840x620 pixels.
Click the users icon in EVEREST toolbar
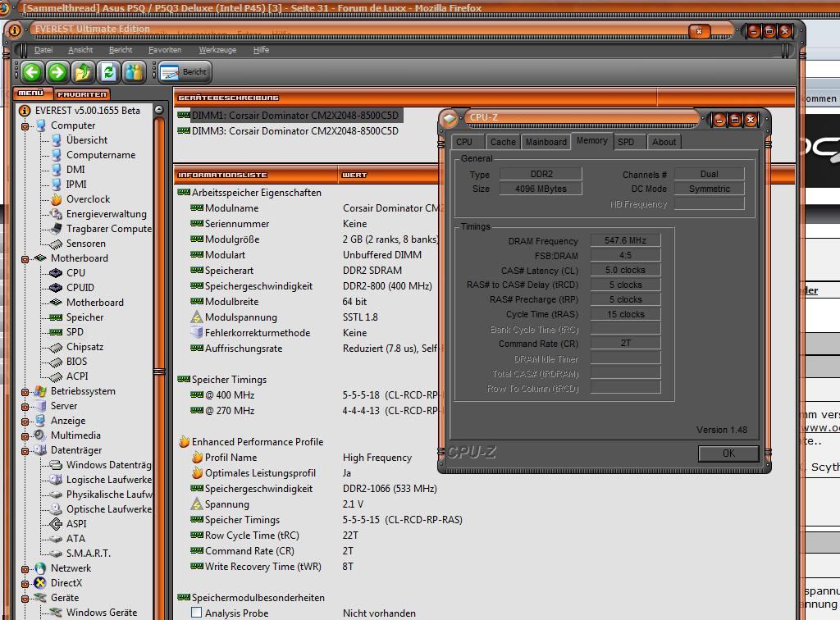135,71
